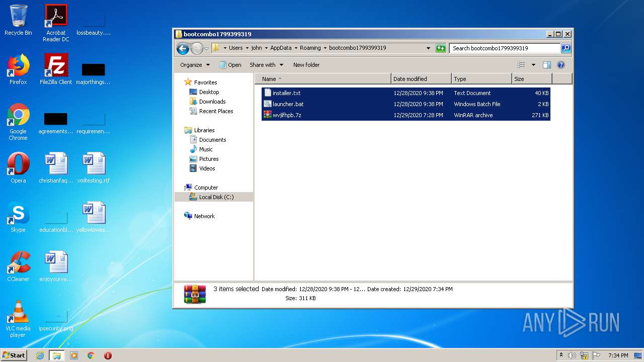Open the Start menu
The width and height of the screenshot is (644, 362).
[14, 355]
